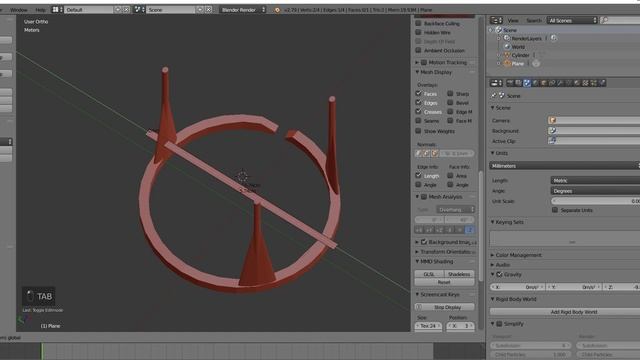The width and height of the screenshot is (640, 360).
Task: Click the screen layout browse icon
Action: click(x=58, y=9)
